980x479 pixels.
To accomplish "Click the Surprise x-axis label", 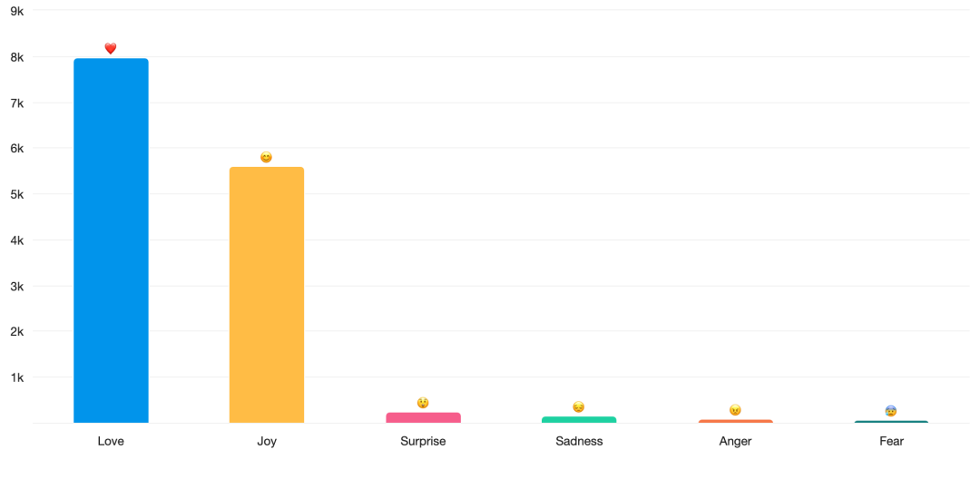I will pyautogui.click(x=423, y=442).
